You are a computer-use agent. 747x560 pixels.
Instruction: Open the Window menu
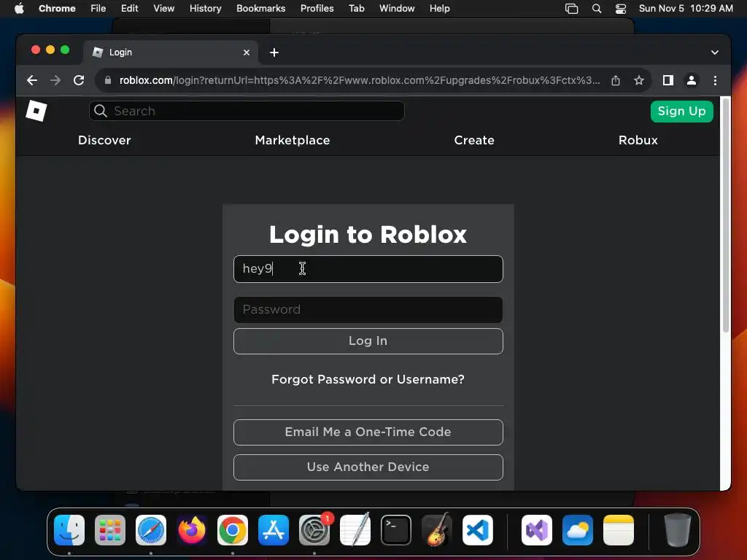click(x=397, y=9)
